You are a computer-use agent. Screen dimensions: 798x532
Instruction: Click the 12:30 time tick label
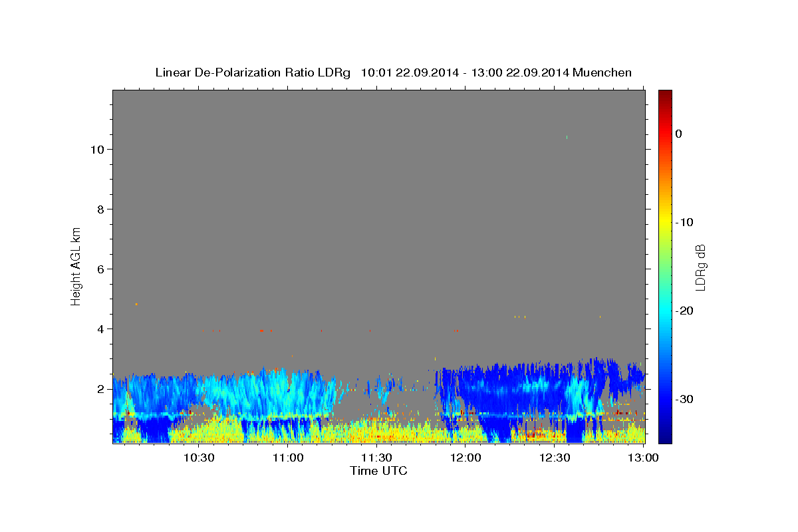(554, 458)
